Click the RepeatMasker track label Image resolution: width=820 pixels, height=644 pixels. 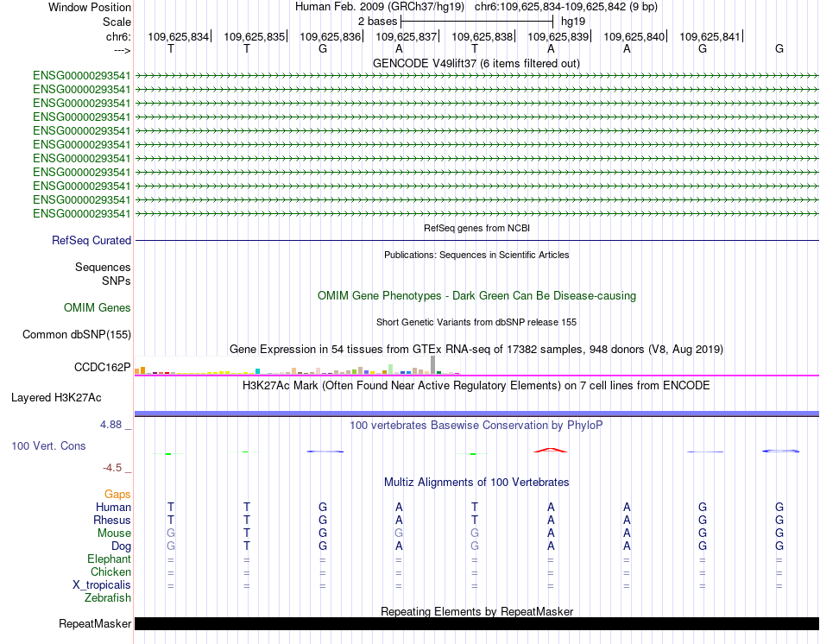[x=95, y=623]
